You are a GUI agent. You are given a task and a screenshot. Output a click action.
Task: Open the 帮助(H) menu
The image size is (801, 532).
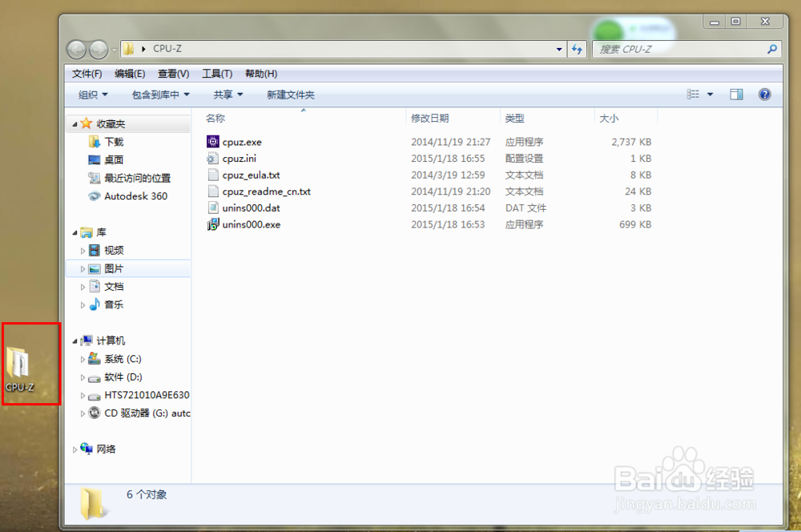(261, 74)
